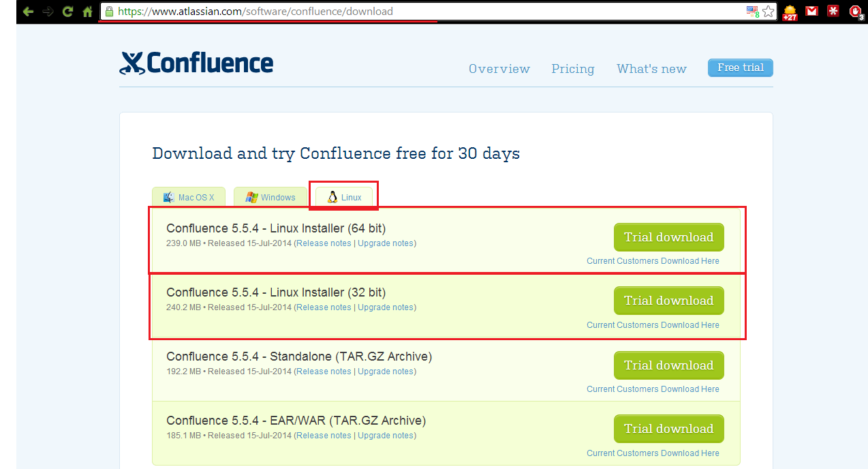
Task: Click the Confluence logo
Action: point(196,63)
